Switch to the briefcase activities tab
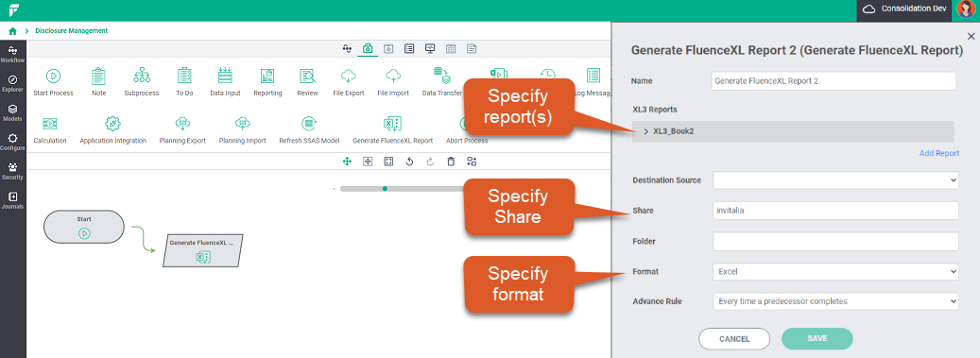Viewport: 980px width, 358px height. [368, 48]
